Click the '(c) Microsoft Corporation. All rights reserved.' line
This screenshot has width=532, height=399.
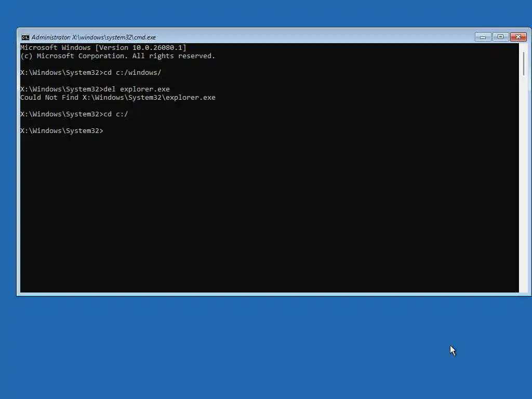118,56
